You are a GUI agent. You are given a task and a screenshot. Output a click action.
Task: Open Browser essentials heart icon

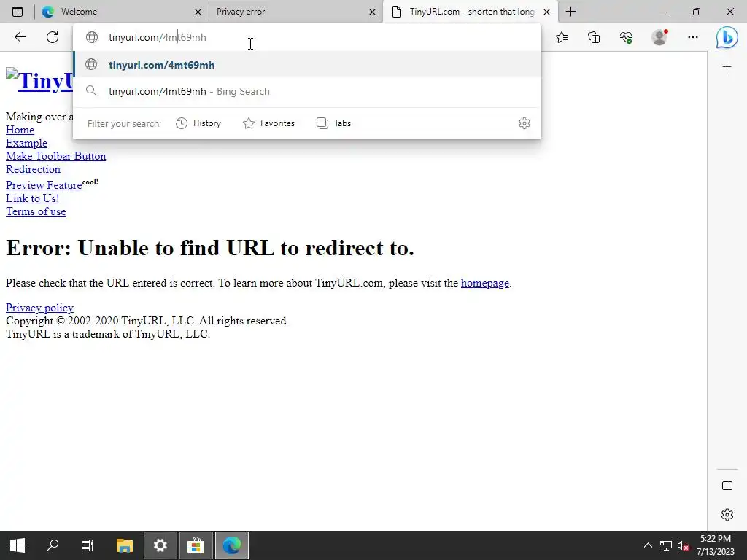pyautogui.click(x=626, y=37)
